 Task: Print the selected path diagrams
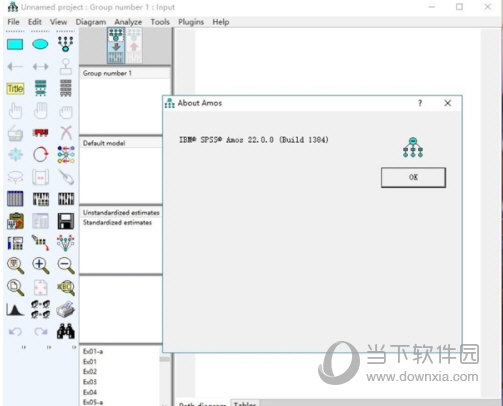[x=66, y=309]
